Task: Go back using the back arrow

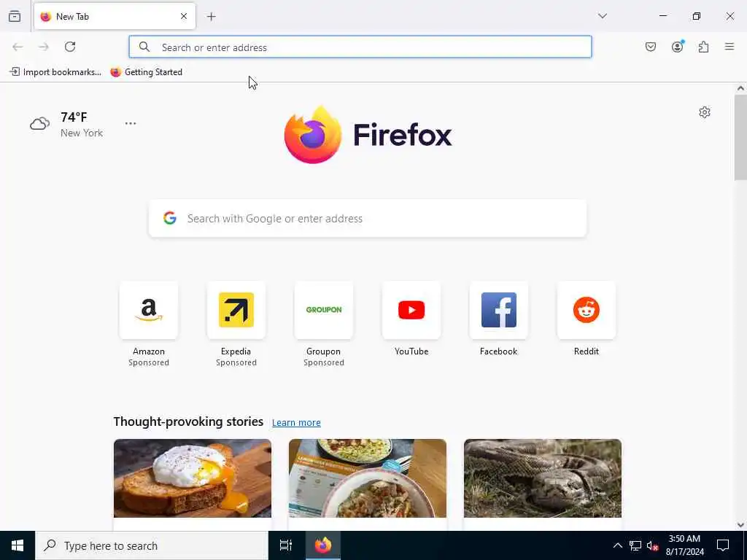Action: pyautogui.click(x=18, y=47)
